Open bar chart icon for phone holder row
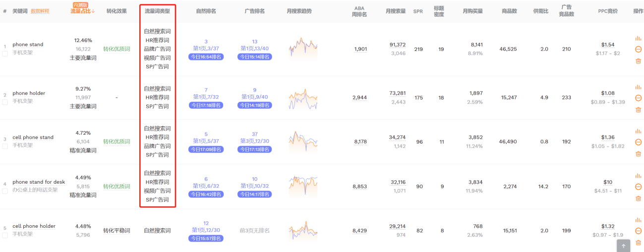 638,87
